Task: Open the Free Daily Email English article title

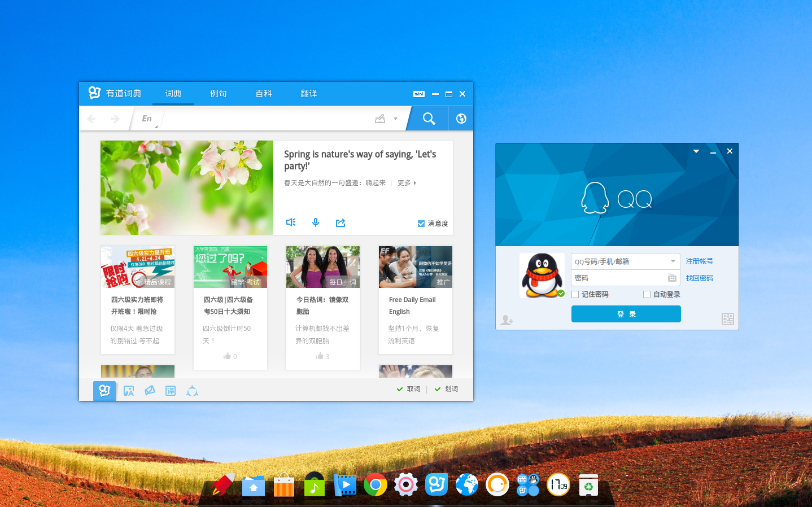Action: pyautogui.click(x=412, y=305)
